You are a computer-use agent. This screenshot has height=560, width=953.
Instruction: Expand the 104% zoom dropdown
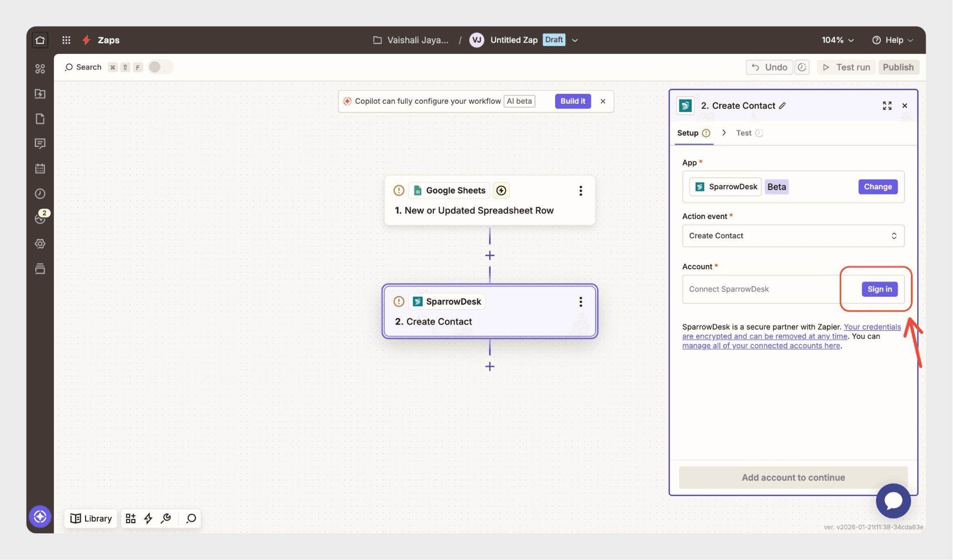[838, 40]
